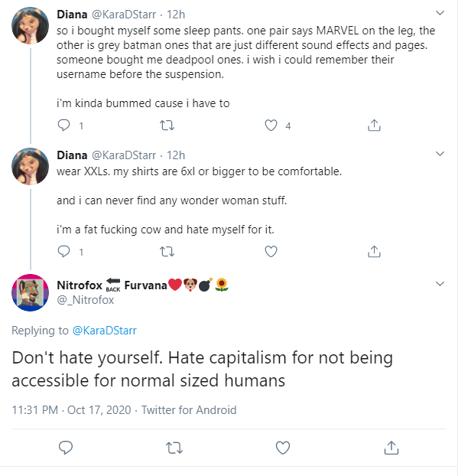This screenshot has width=458, height=476.
Task: Retweet Diana's tweet about wonder woman stuff
Action: click(167, 251)
